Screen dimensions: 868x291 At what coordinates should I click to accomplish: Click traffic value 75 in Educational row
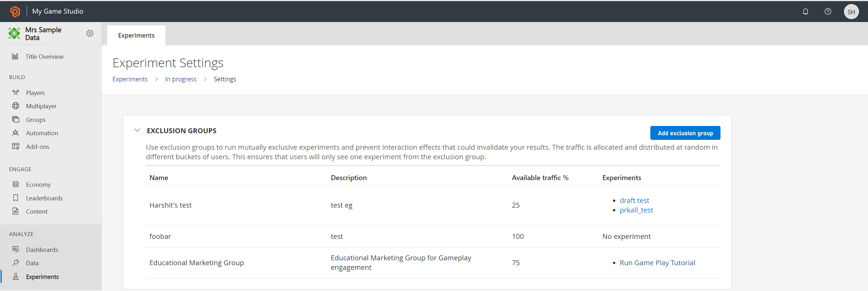[516, 263]
